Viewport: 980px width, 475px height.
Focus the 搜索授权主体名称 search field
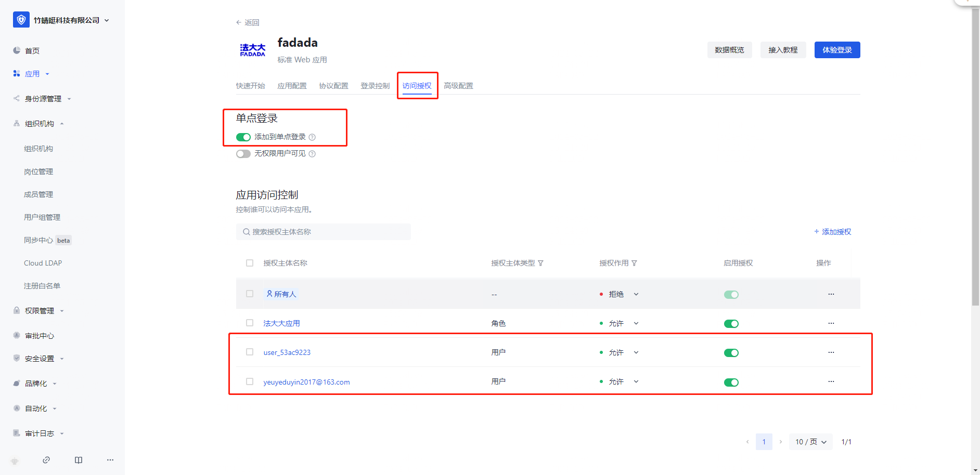324,232
